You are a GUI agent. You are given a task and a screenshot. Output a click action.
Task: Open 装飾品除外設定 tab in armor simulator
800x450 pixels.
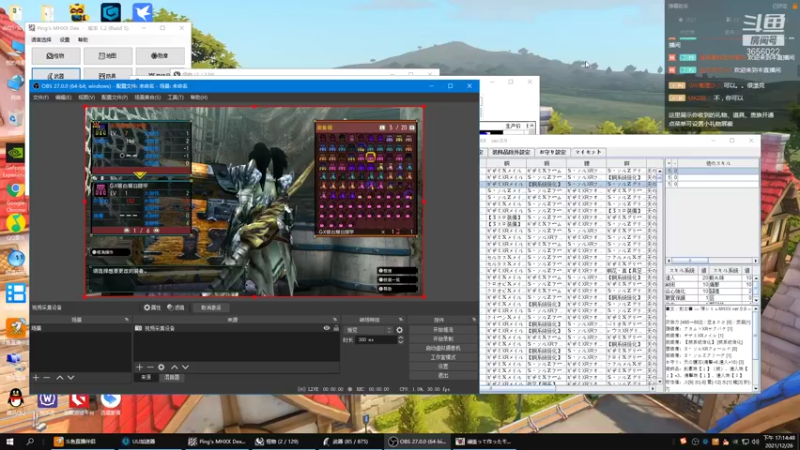coord(511,152)
